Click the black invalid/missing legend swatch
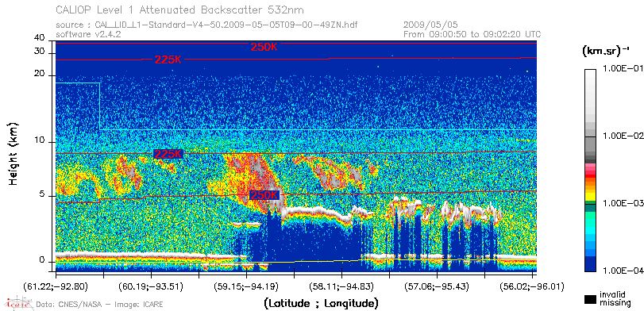 coord(590,299)
